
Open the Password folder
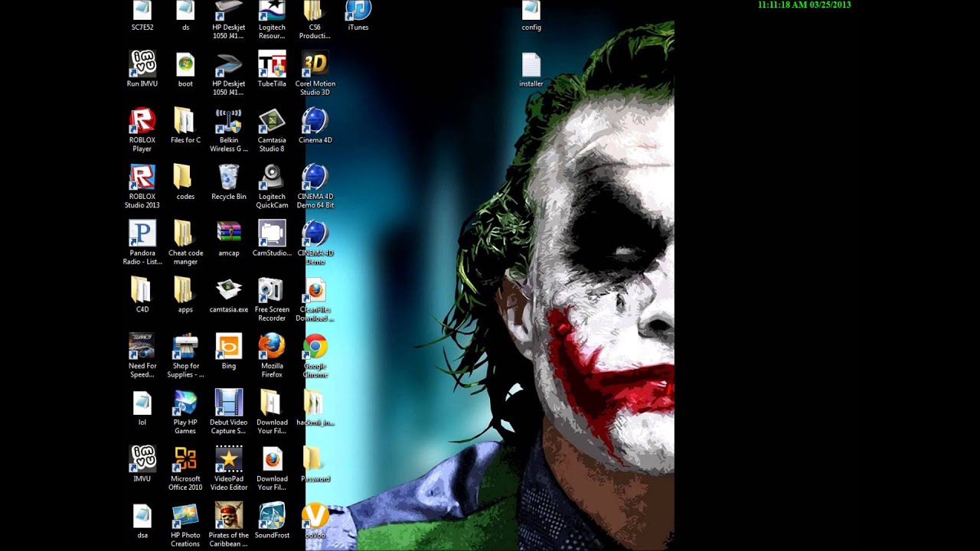[x=315, y=464]
